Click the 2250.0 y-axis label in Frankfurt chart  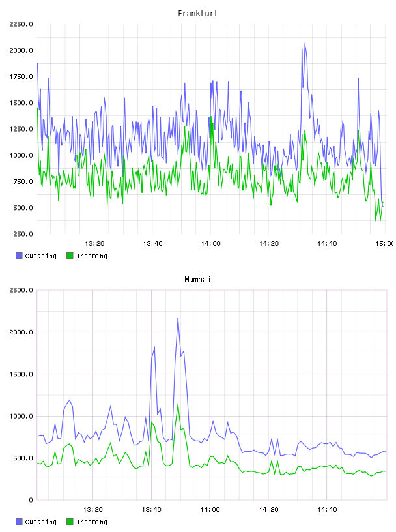pyautogui.click(x=21, y=24)
